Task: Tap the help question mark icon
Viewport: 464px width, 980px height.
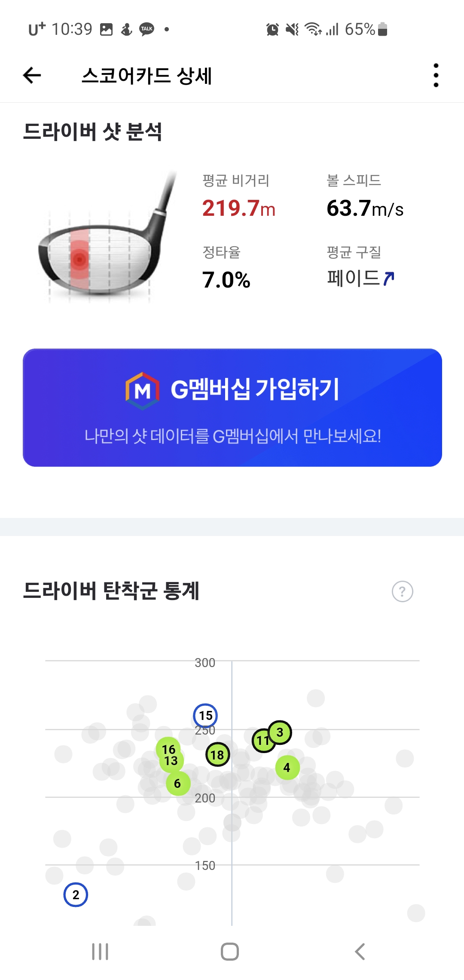Action: (402, 591)
